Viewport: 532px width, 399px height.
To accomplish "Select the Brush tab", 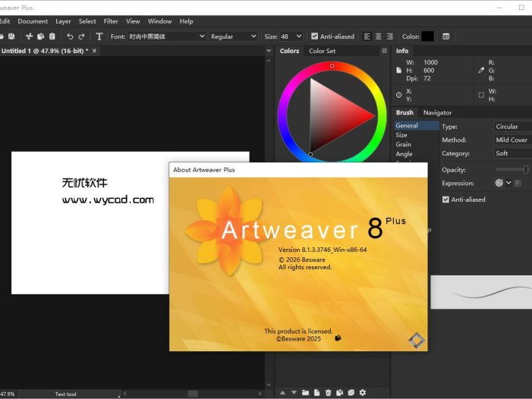I will 405,112.
